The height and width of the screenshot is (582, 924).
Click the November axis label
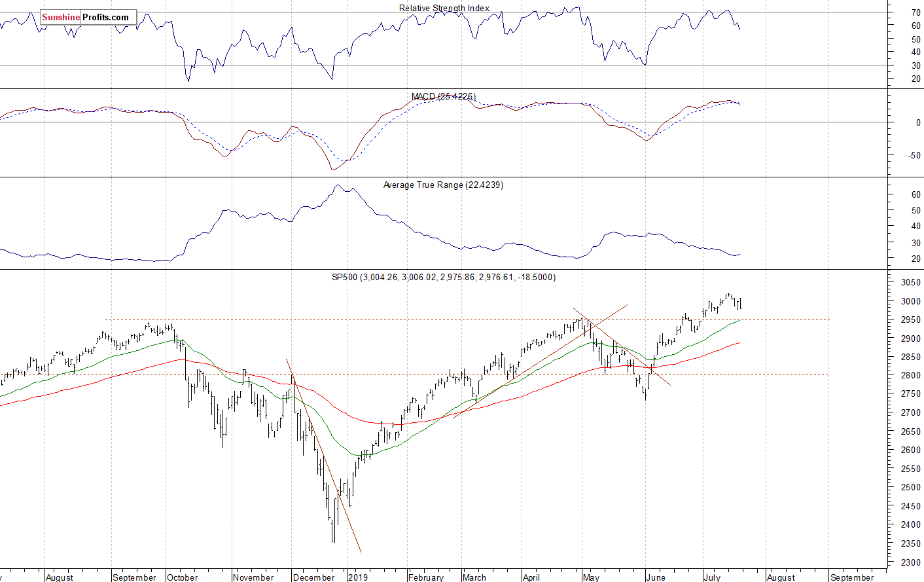coord(253,577)
